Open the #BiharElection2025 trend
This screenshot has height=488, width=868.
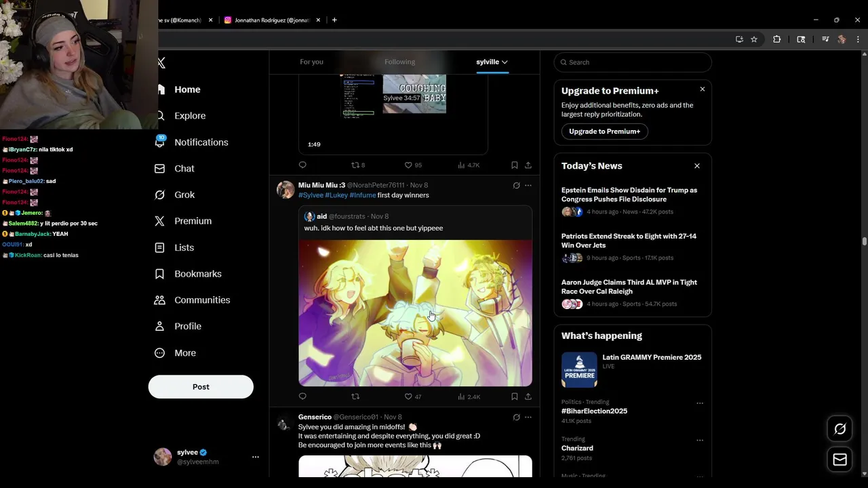[594, 411]
